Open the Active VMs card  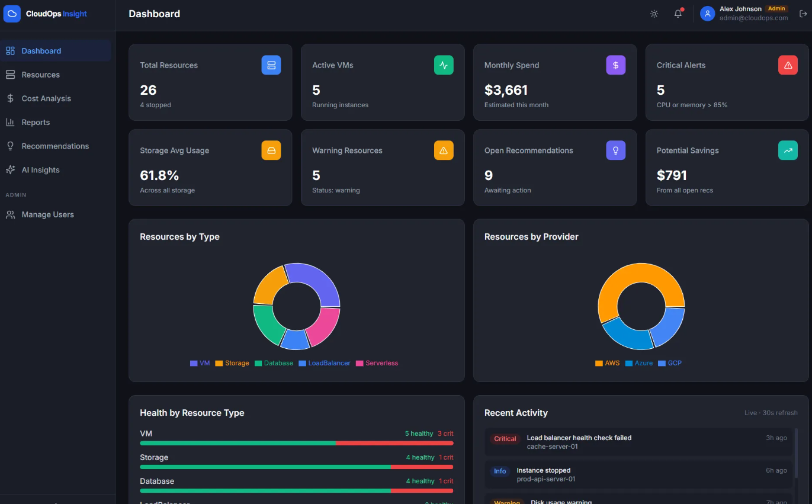(x=383, y=82)
